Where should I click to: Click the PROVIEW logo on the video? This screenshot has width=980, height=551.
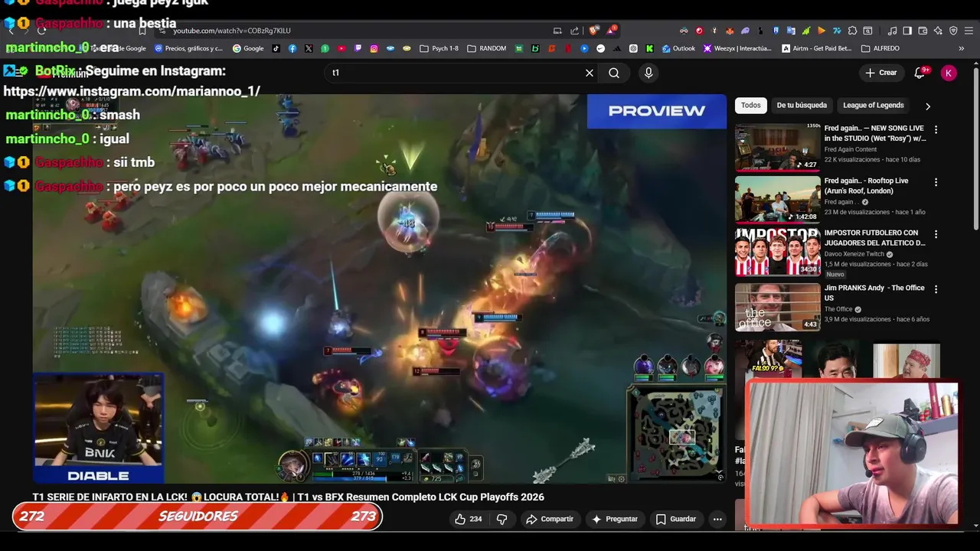[x=657, y=111]
